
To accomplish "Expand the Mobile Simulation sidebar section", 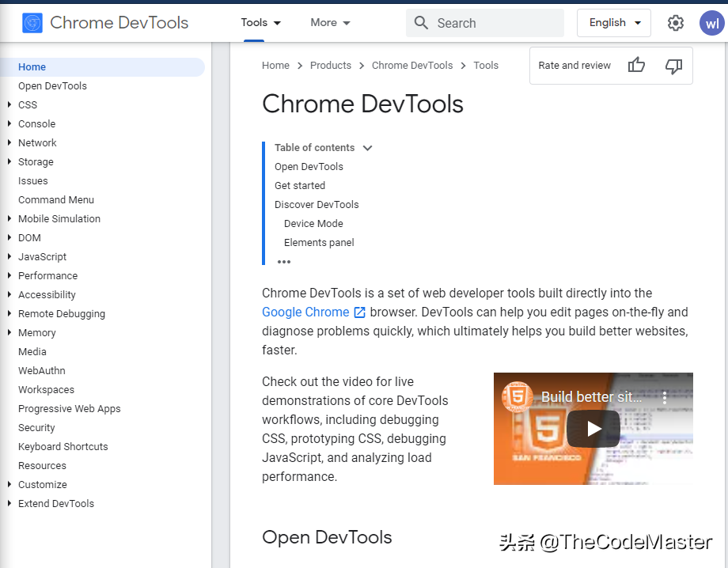I will (x=9, y=218).
